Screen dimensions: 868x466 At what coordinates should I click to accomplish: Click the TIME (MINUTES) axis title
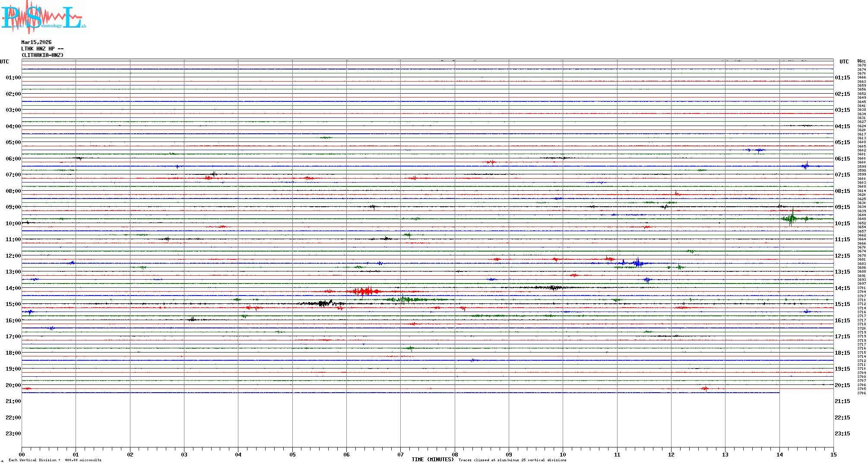coord(432,460)
